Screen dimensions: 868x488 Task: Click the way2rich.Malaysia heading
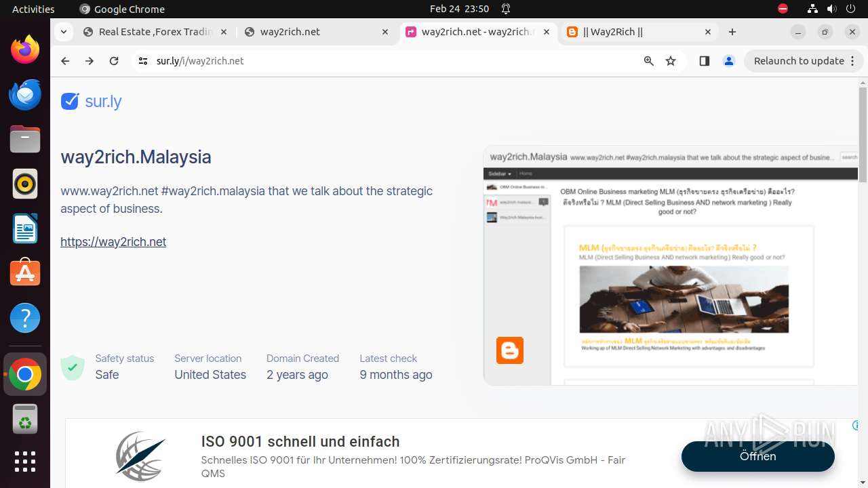pos(136,157)
